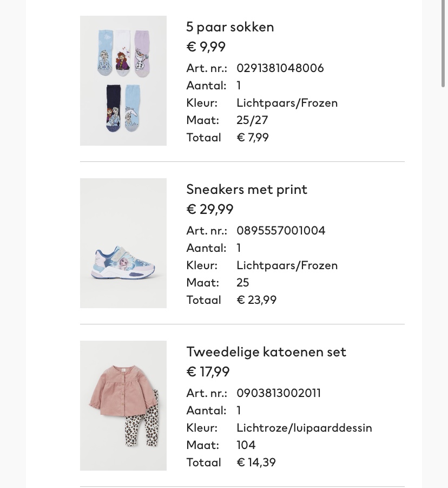Open the pink cotton set image

tap(123, 406)
